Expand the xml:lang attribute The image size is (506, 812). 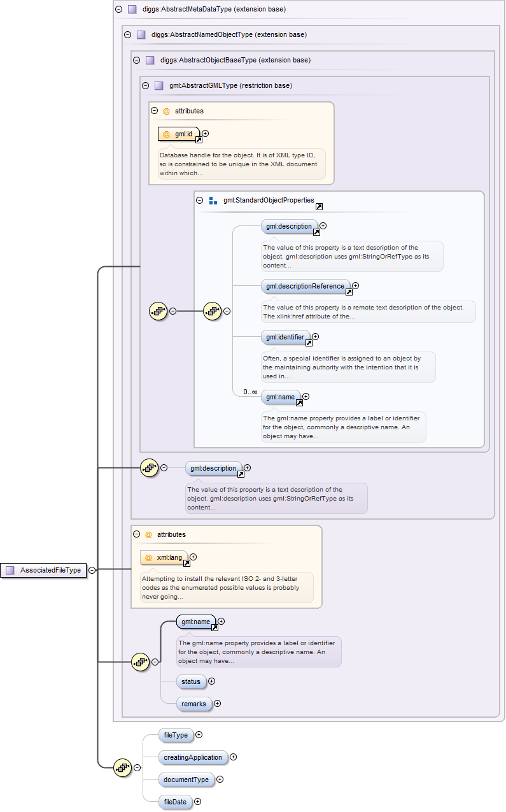point(193,557)
